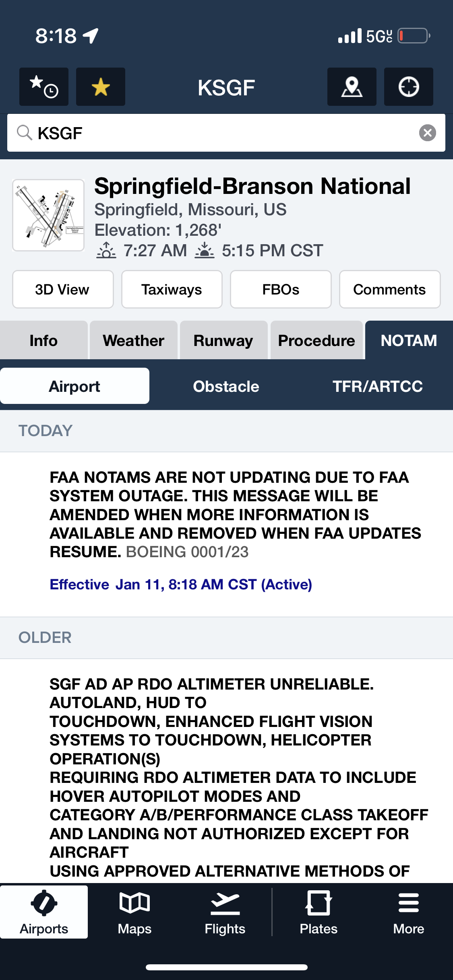Viewport: 453px width, 980px height.
Task: Open the Runway tab
Action: click(223, 340)
